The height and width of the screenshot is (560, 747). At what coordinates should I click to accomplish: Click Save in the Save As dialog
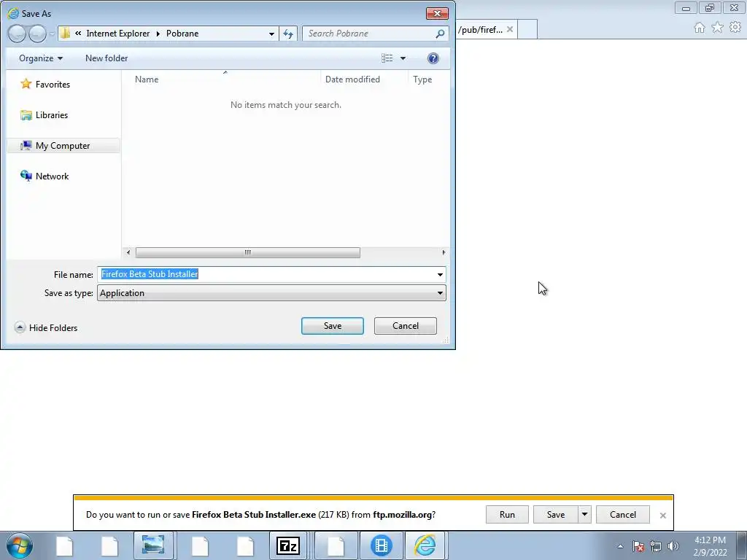(333, 326)
